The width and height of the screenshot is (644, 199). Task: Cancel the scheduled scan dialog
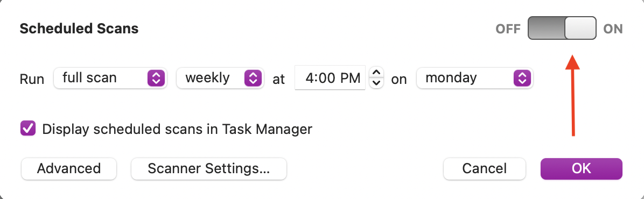(484, 169)
